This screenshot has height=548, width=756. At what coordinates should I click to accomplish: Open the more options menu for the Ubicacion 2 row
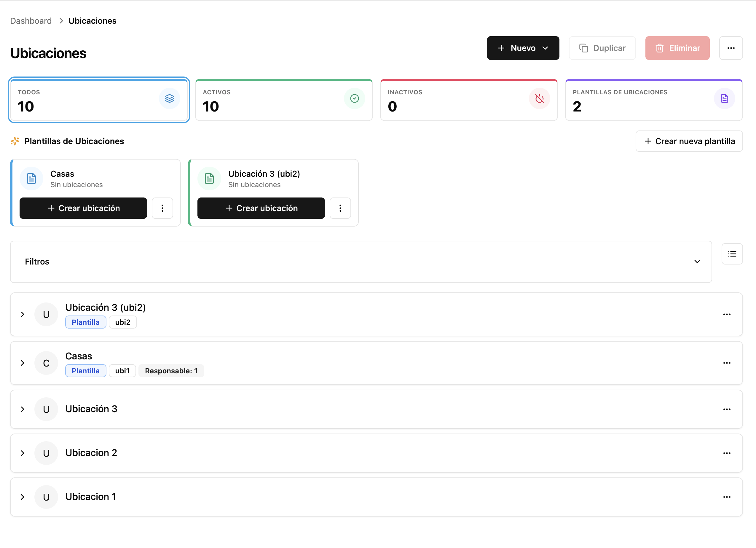point(727,453)
